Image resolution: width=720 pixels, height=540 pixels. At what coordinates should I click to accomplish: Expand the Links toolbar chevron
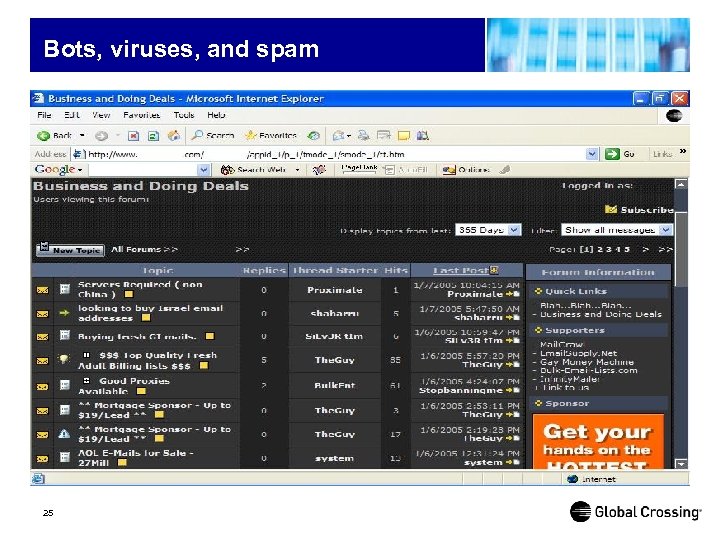[x=683, y=152]
